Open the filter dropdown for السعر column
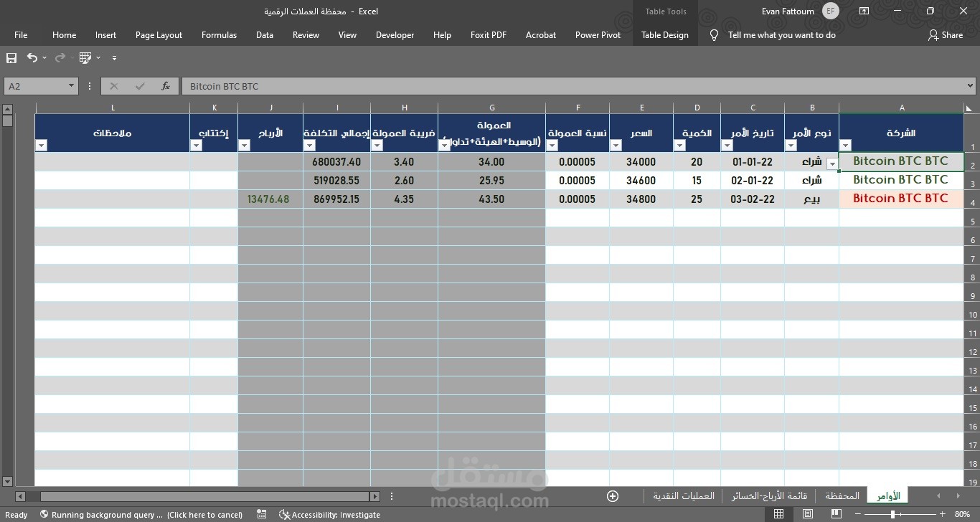 pyautogui.click(x=616, y=146)
